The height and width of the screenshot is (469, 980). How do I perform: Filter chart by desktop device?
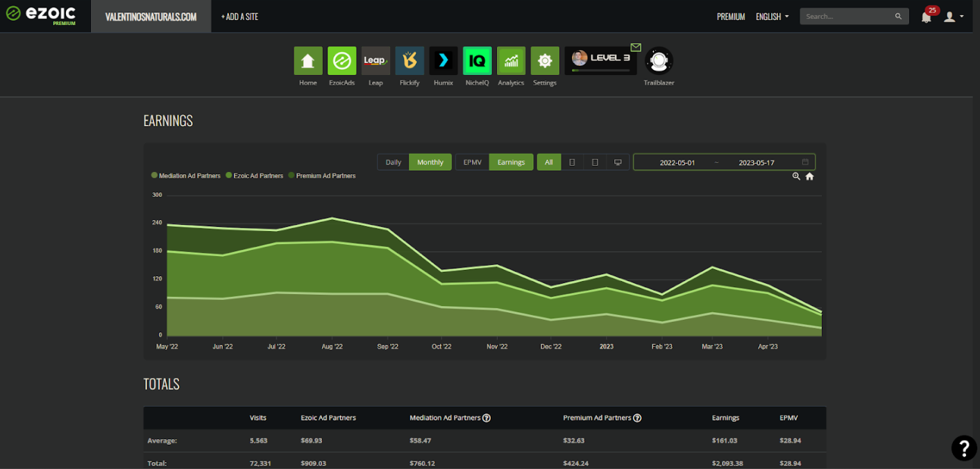pos(618,162)
